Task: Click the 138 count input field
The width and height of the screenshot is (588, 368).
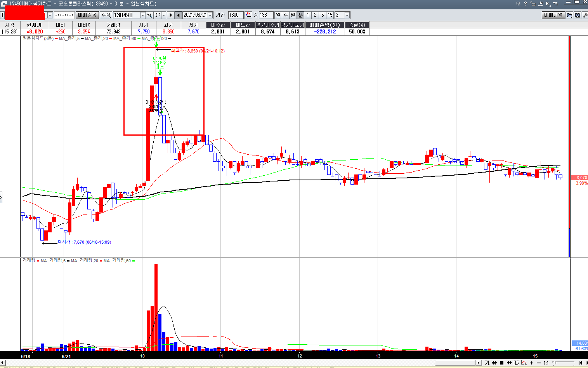Action: tap(266, 15)
